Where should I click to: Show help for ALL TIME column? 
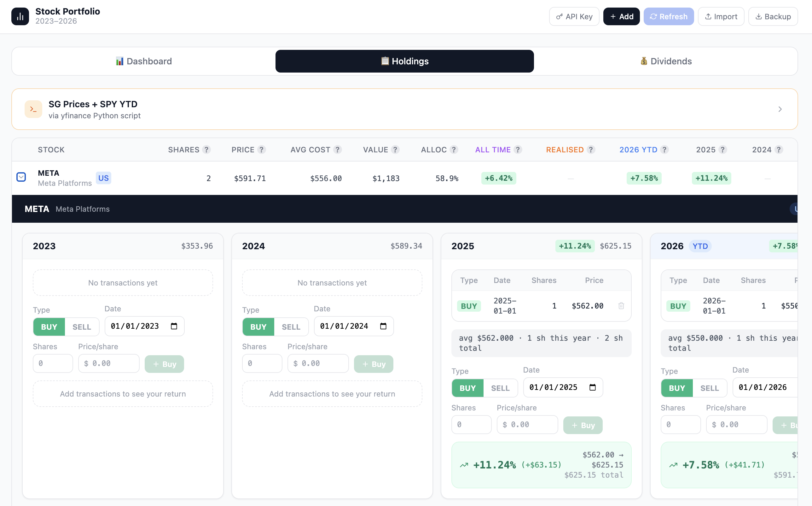(x=518, y=150)
